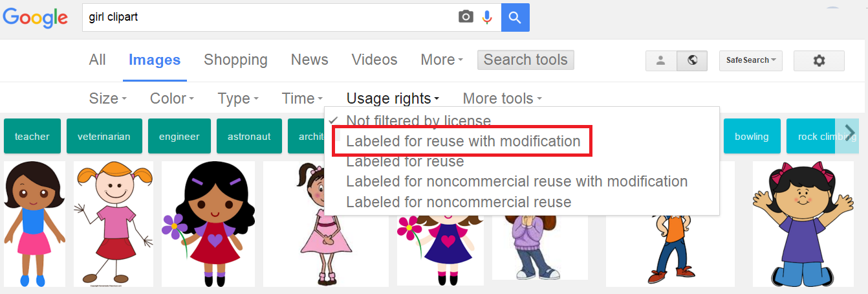Expand the Size filter dropdown

tap(108, 98)
